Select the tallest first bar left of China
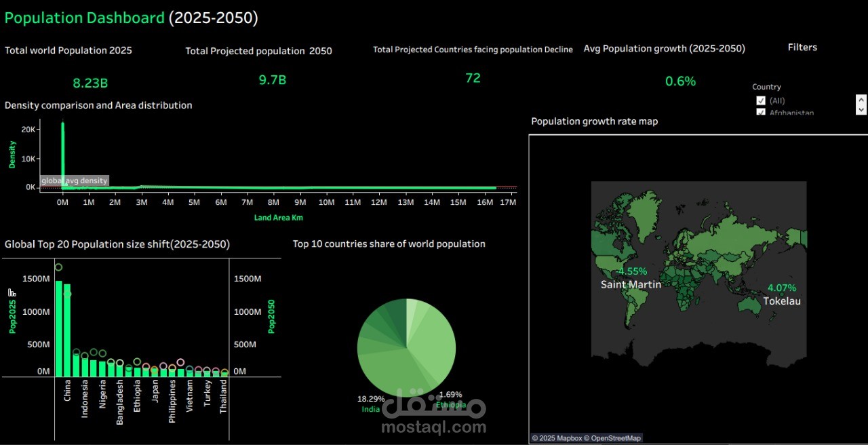This screenshot has height=445, width=868. coord(59,328)
